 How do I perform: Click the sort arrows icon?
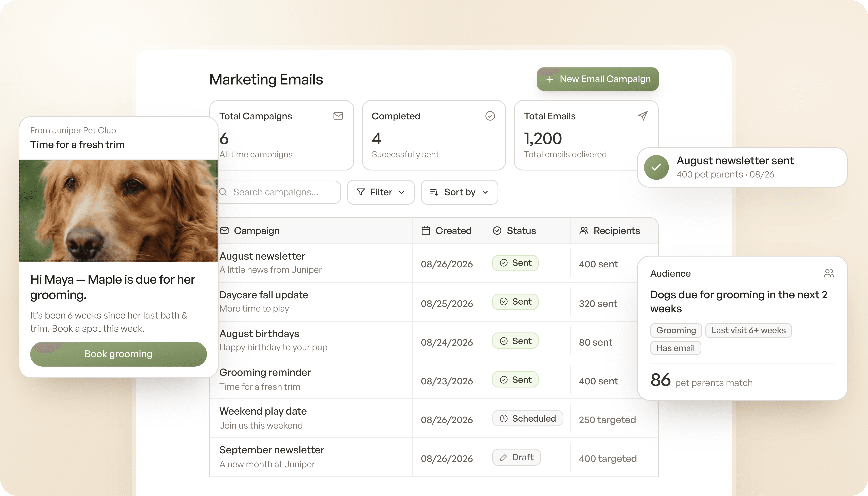tap(434, 192)
